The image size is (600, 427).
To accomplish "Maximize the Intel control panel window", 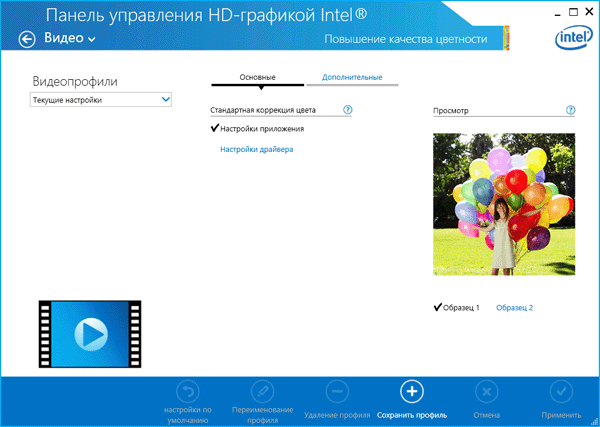I will 573,12.
